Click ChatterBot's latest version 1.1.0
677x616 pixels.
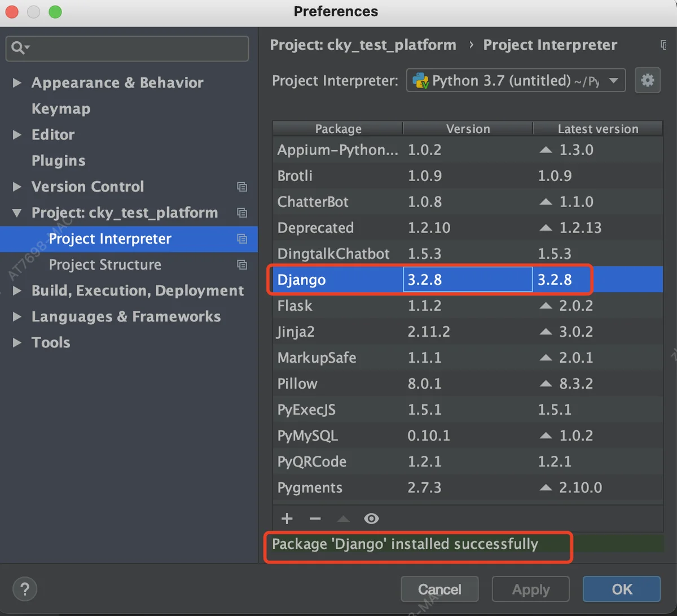coord(576,202)
